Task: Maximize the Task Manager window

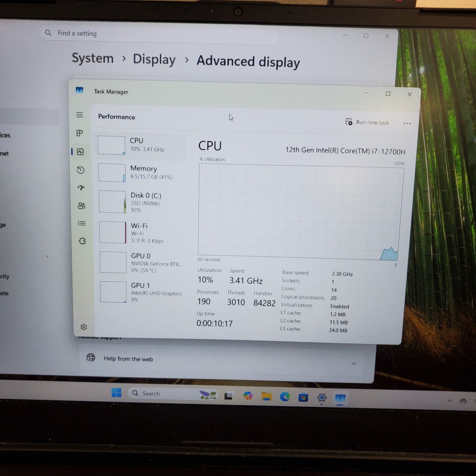Action: tap(388, 94)
